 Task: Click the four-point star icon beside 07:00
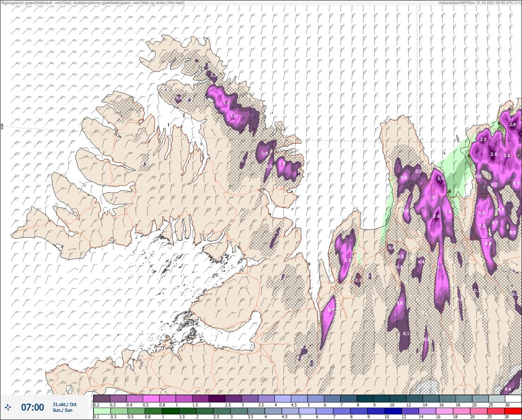point(8,407)
